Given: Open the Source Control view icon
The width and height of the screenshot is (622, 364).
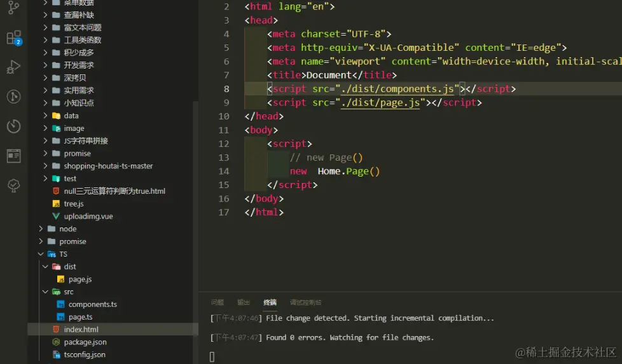Looking at the screenshot, I should [x=13, y=7].
